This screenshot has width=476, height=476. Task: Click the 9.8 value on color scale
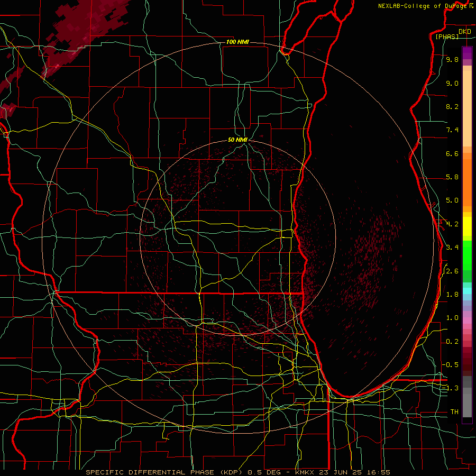pos(452,59)
